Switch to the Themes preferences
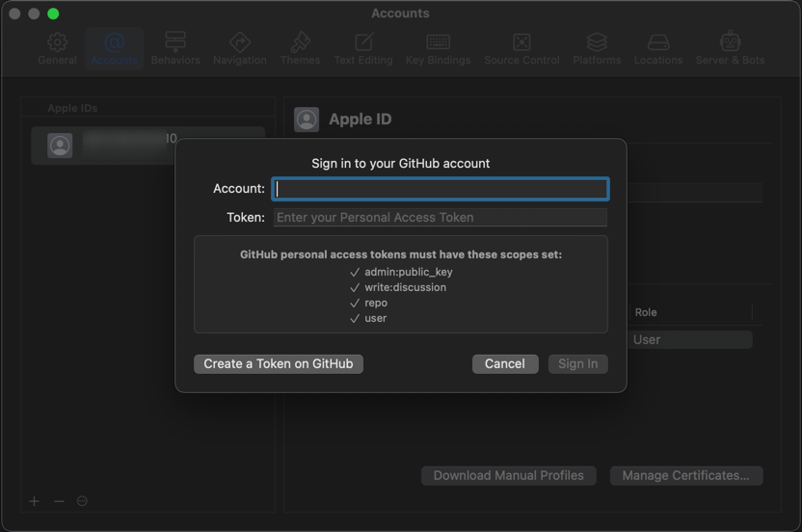This screenshot has height=532, width=802. (x=300, y=48)
